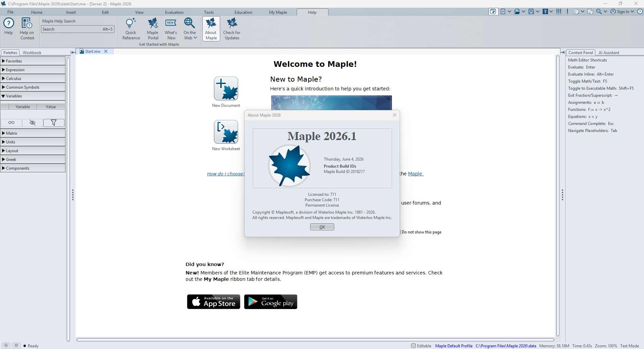Switch to the Education ribbon tab
Image resolution: width=644 pixels, height=349 pixels.
[x=243, y=12]
